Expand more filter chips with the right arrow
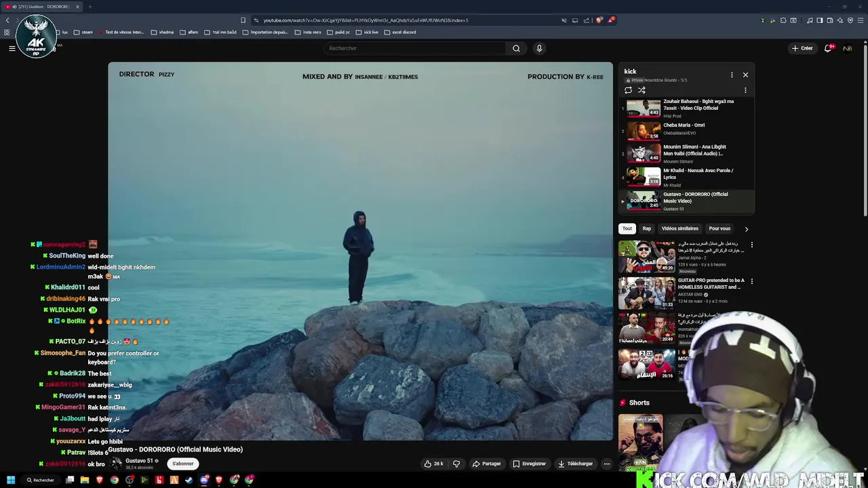The height and width of the screenshot is (488, 868). coord(747,229)
